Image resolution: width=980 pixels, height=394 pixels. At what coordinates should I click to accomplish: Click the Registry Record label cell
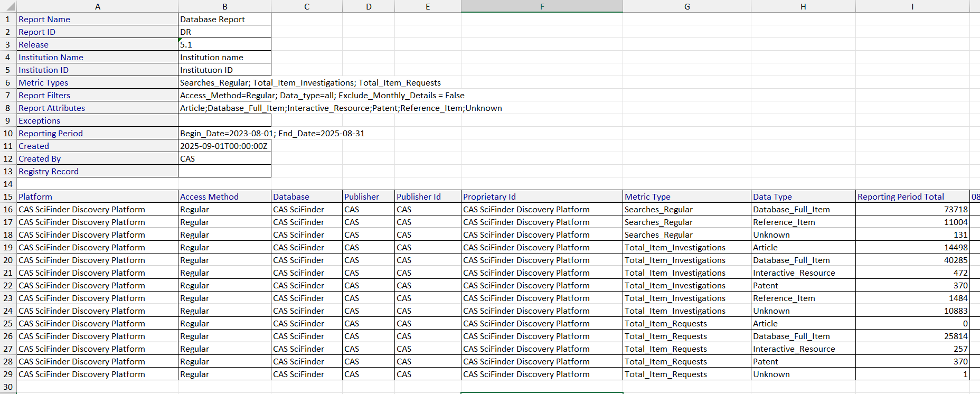coord(98,171)
